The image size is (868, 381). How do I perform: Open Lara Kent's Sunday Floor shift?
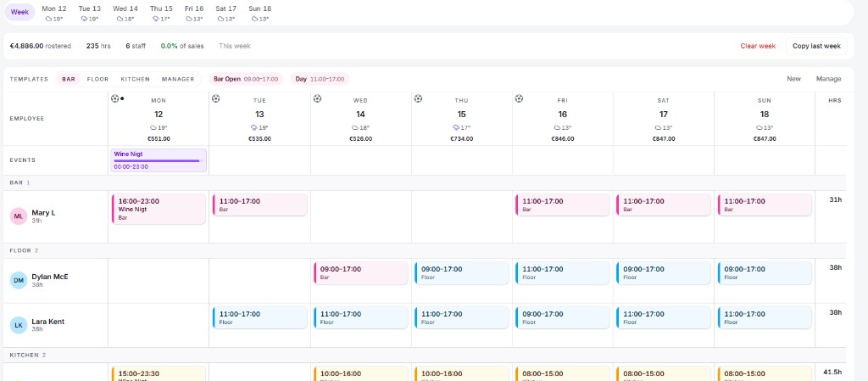(x=765, y=317)
